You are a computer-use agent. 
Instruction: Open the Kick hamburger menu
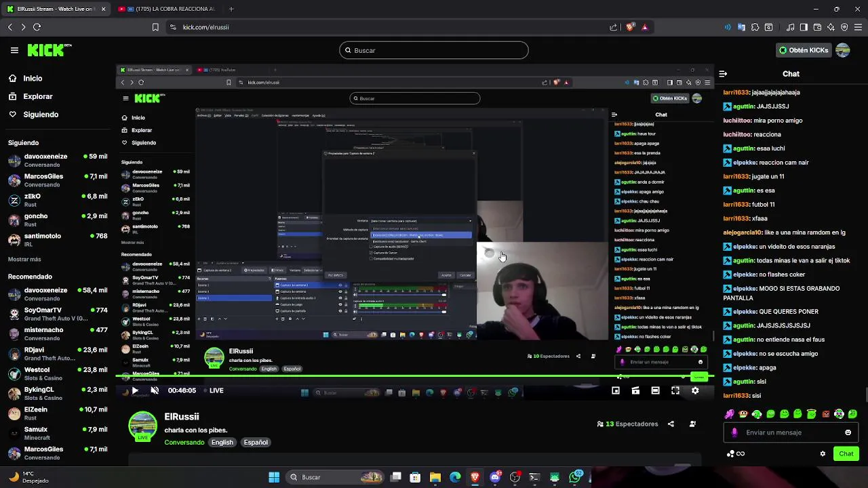click(14, 50)
